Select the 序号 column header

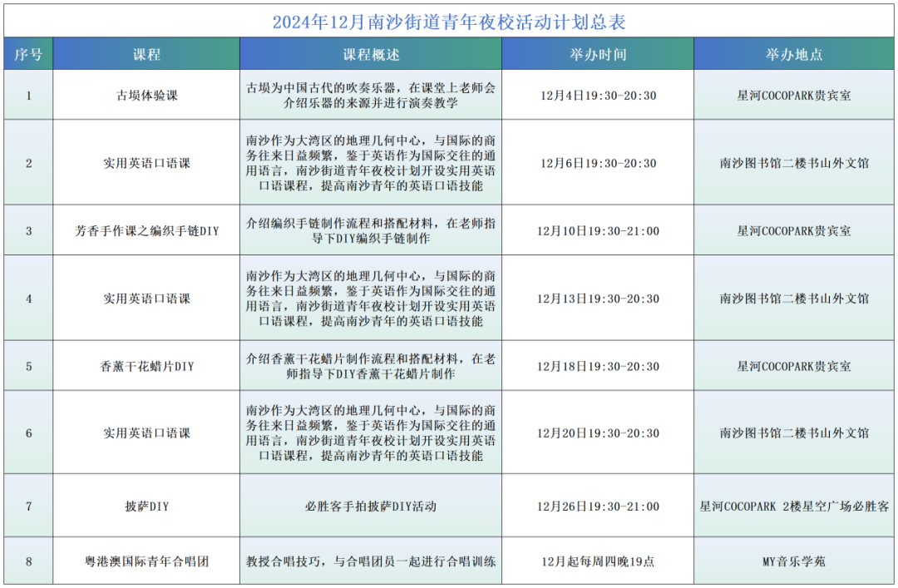pyautogui.click(x=28, y=55)
